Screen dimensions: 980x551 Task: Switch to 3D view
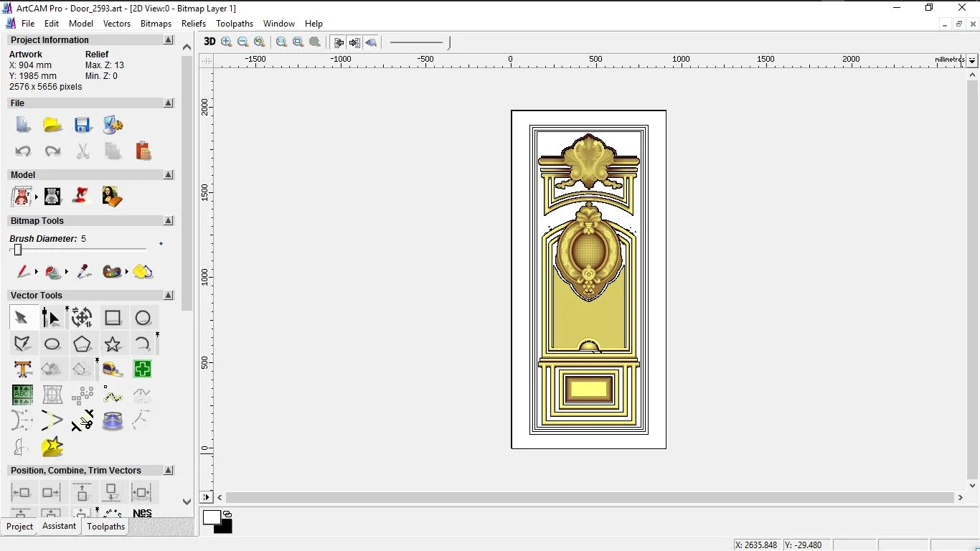pyautogui.click(x=209, y=42)
